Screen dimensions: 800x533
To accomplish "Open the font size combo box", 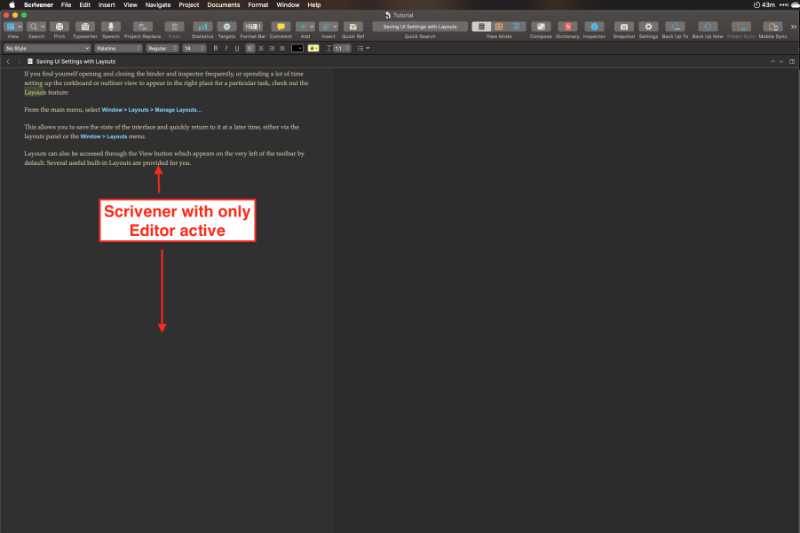I will click(194, 48).
